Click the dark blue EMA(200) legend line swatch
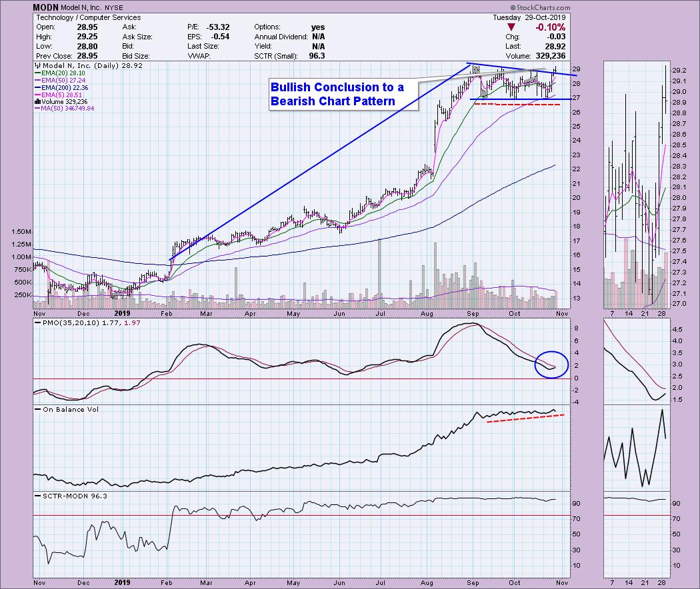Image resolution: width=700 pixels, height=589 pixels. [37, 88]
